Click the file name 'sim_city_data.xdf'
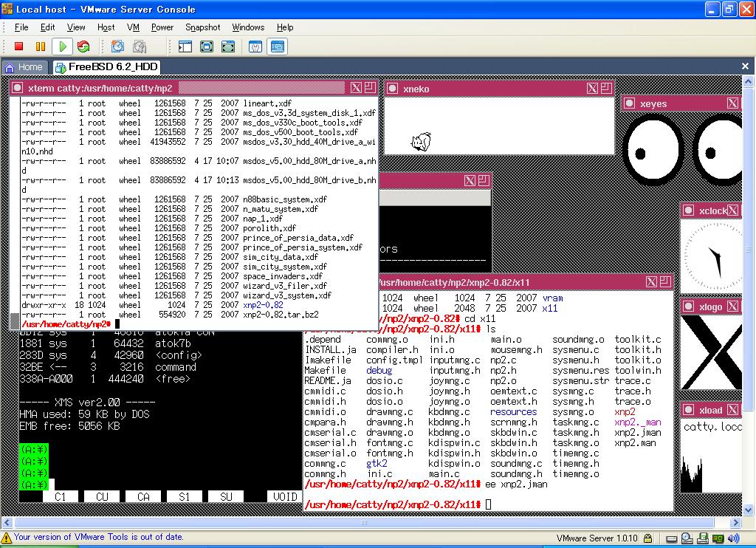Screen dimensions: 756x548 click(281, 257)
